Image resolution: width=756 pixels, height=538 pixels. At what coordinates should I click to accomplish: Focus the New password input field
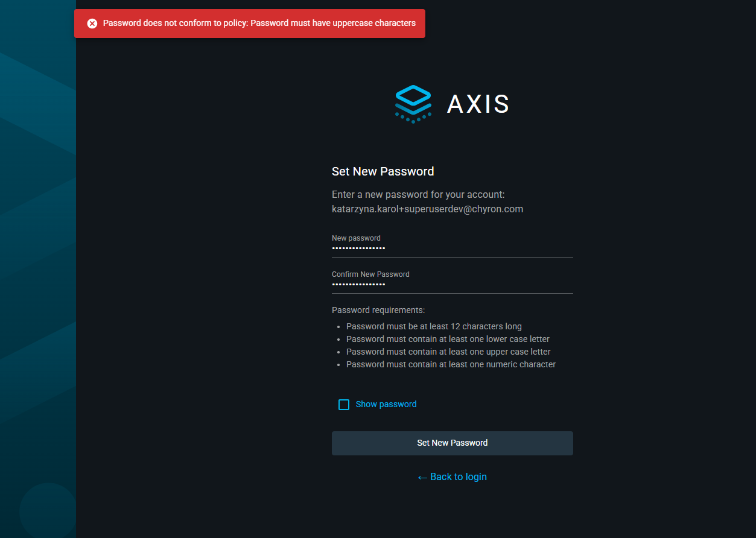pos(452,248)
